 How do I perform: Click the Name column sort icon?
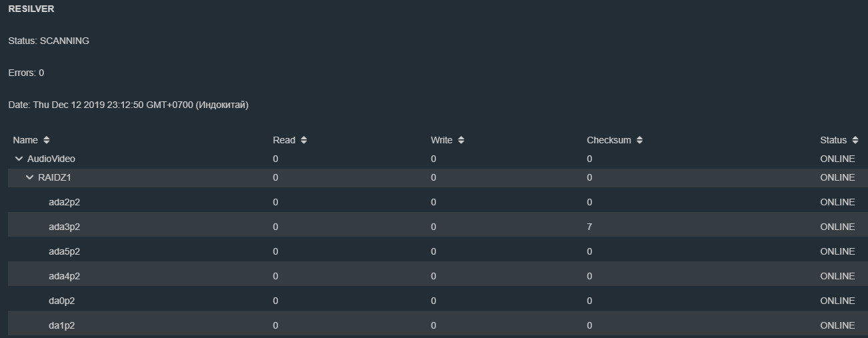coord(46,140)
